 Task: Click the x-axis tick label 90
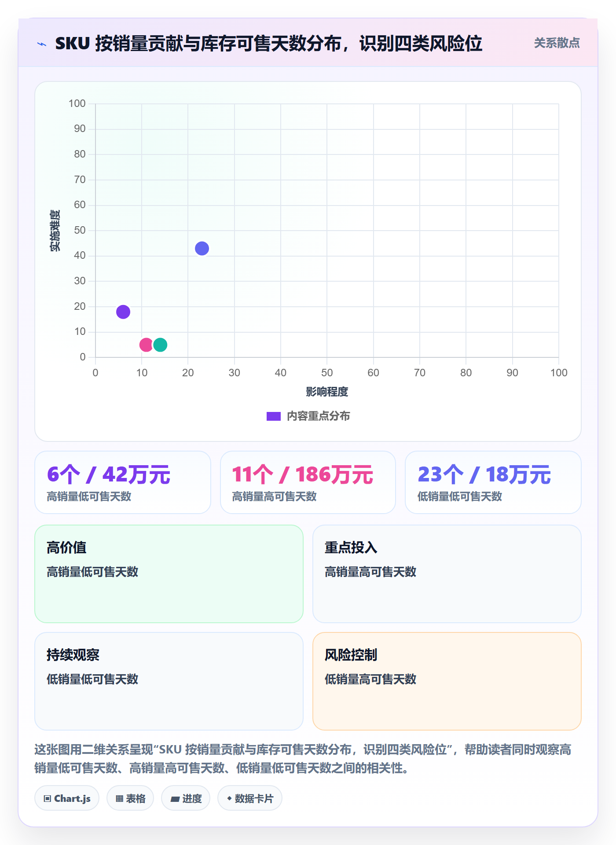(x=512, y=373)
